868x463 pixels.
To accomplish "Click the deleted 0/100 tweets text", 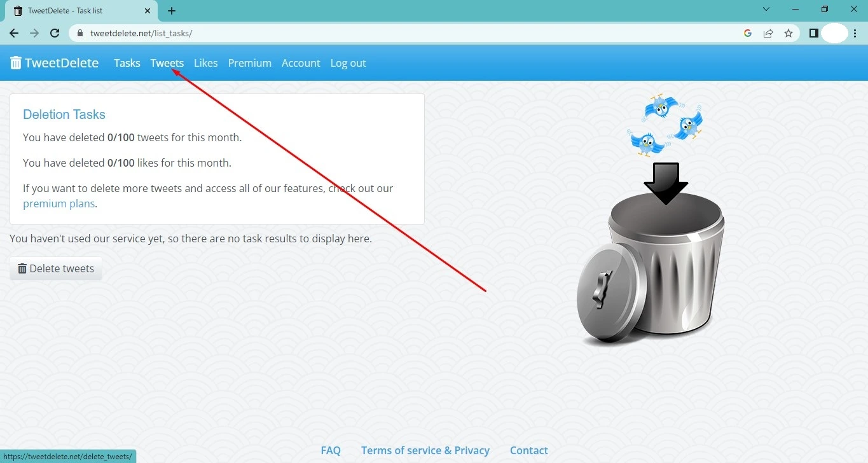I will (x=132, y=137).
